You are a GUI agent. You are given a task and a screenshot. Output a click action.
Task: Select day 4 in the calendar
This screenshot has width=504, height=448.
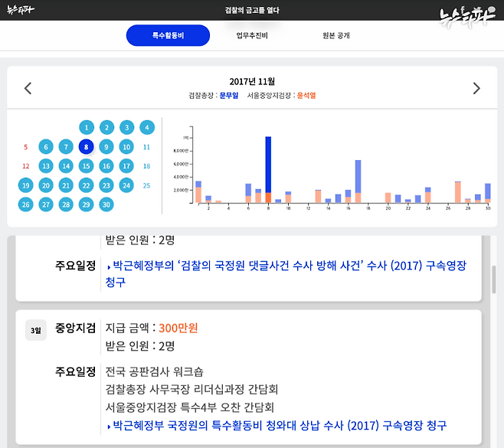(147, 128)
